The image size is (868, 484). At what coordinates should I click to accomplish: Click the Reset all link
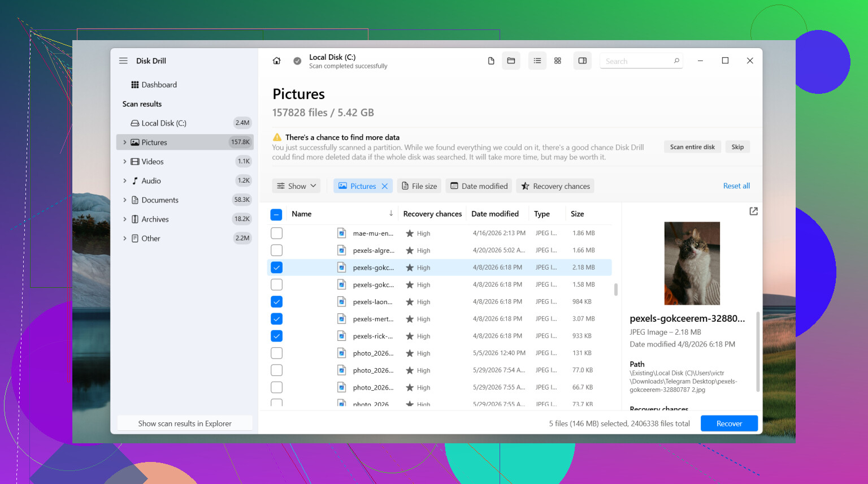pos(736,186)
